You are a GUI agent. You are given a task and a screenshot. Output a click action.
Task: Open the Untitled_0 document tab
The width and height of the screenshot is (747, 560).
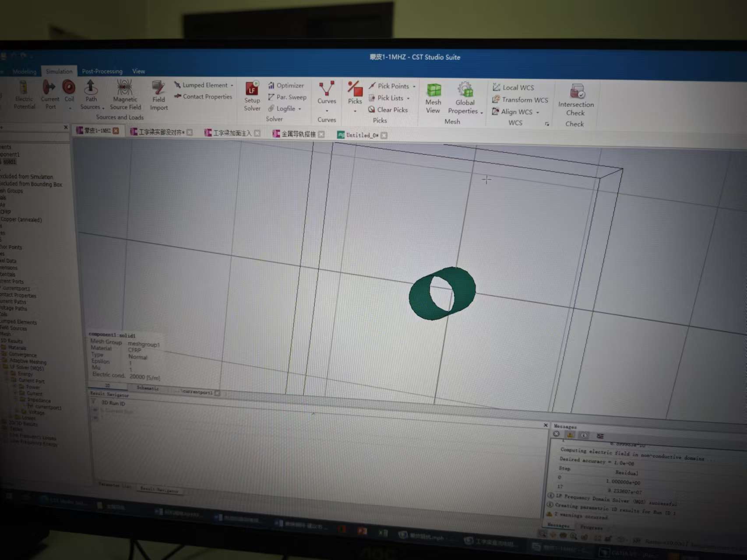coord(362,135)
